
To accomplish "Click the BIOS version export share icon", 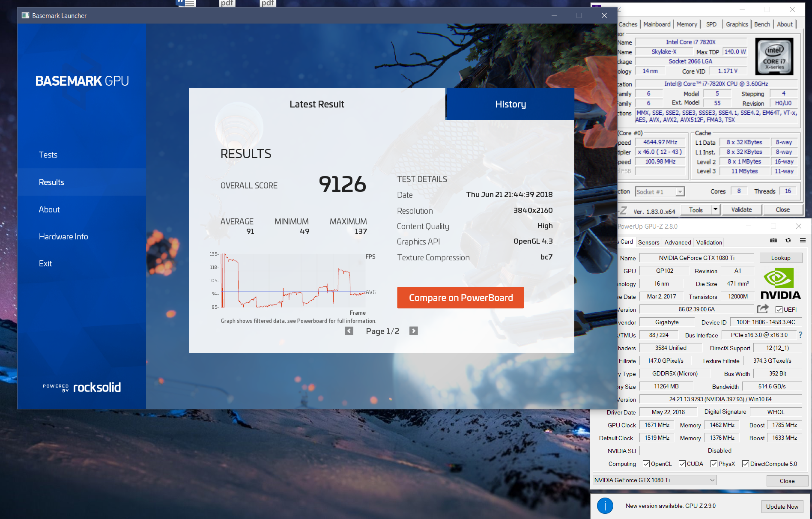I will [763, 309].
